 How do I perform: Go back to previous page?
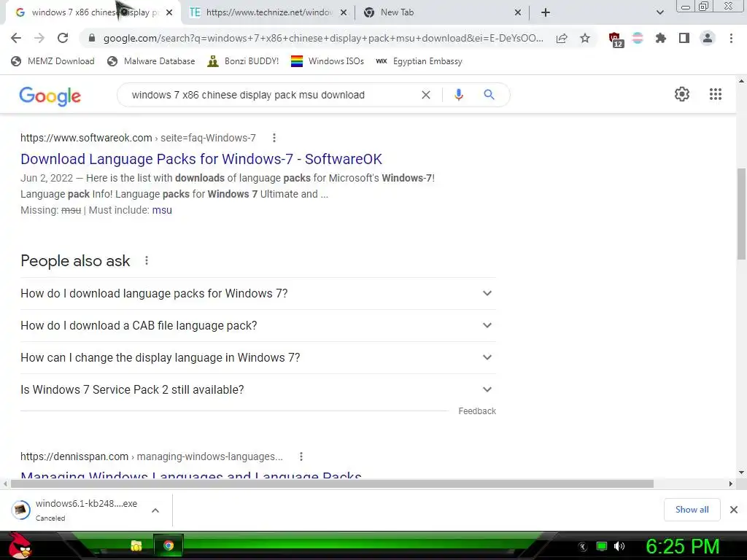pyautogui.click(x=16, y=38)
